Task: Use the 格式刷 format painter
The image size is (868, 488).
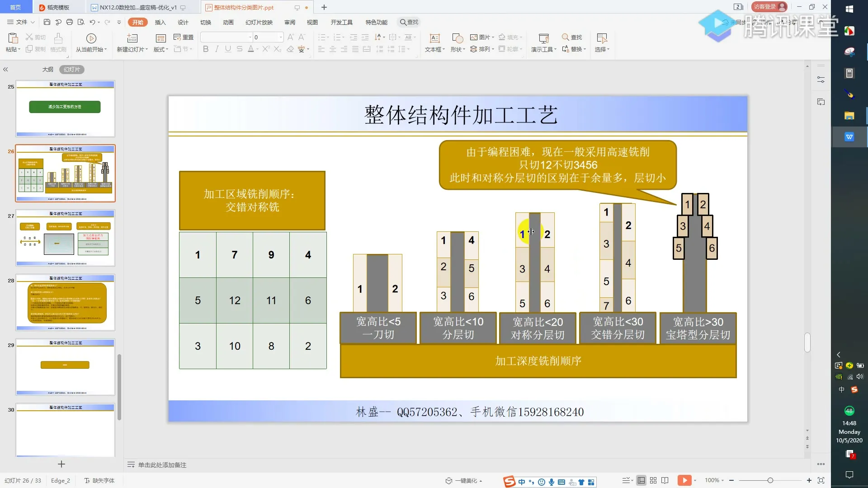Action: pyautogui.click(x=58, y=49)
